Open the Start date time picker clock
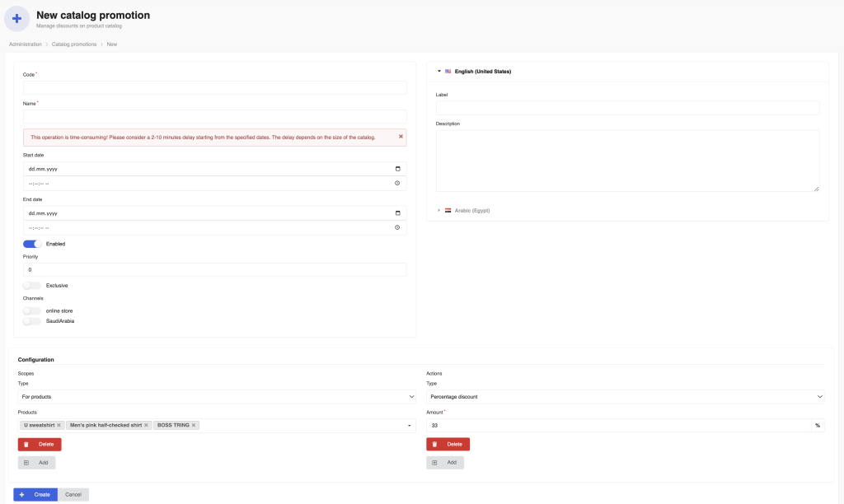844x504 pixels. coord(397,184)
